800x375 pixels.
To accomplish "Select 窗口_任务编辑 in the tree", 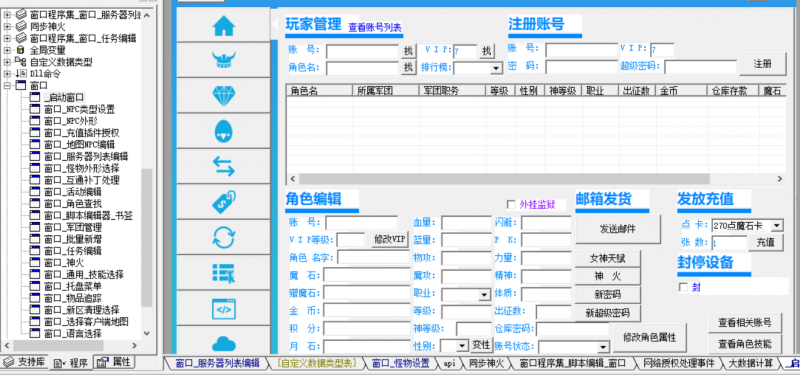I will coord(72,251).
